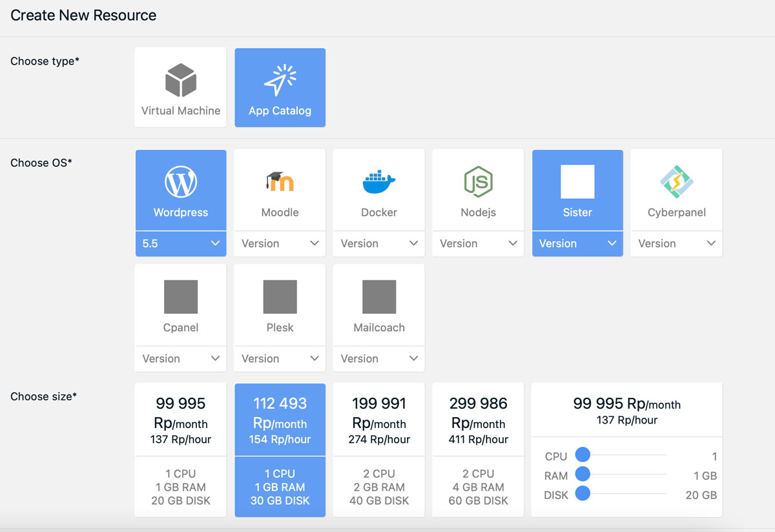The image size is (775, 532).
Task: Click the DISK slider handle
Action: pyautogui.click(x=583, y=494)
